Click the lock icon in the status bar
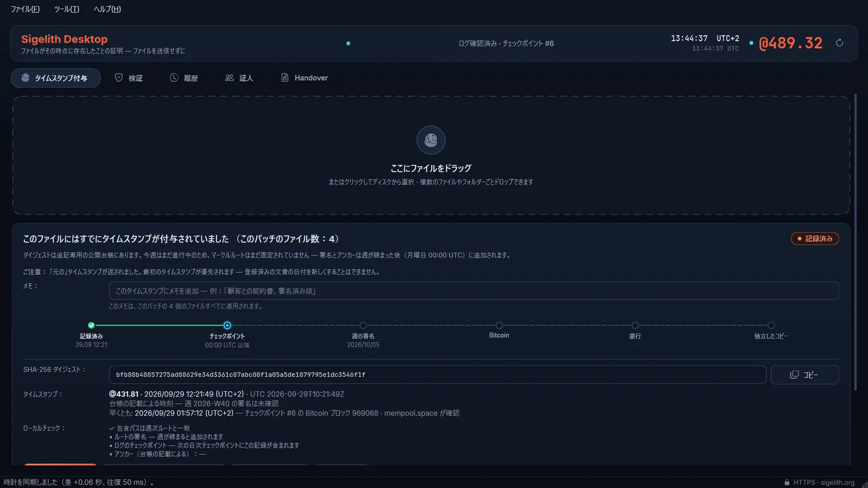This screenshot has height=488, width=868. [787, 482]
